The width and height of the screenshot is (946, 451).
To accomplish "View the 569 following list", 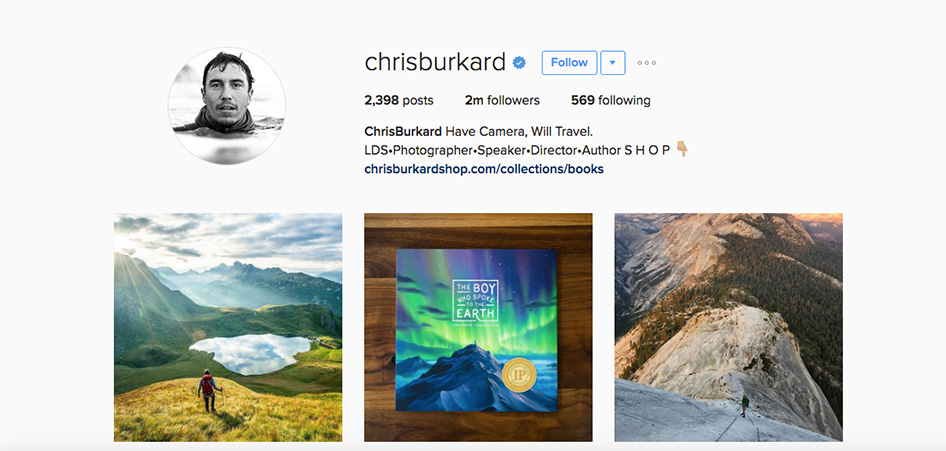I will click(611, 101).
